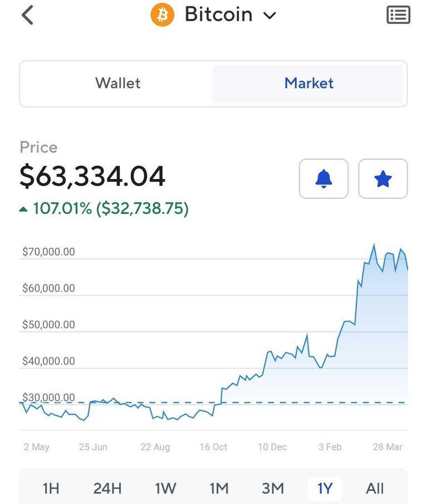
Task: Choose the 1M time range
Action: (x=219, y=488)
